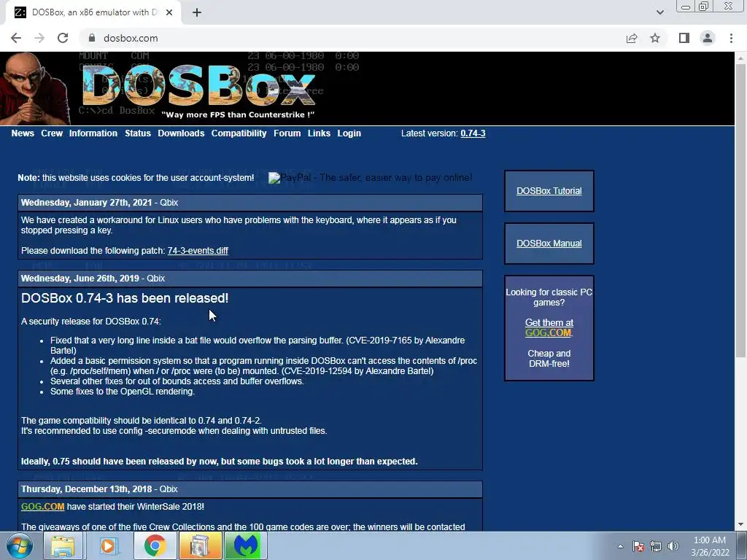Click the date 3/26/2022 in the tray
Screen dimensions: 747x560
click(x=711, y=553)
